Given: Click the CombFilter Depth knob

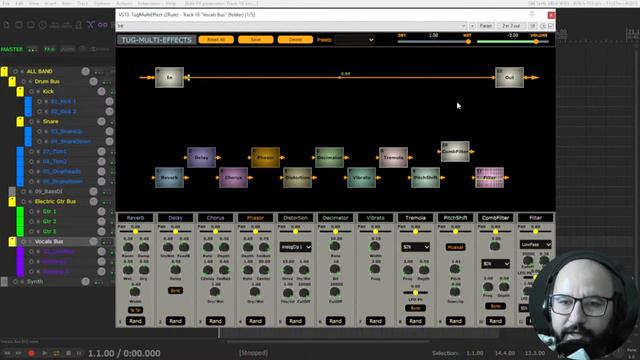Looking at the screenshot, I should (504, 287).
